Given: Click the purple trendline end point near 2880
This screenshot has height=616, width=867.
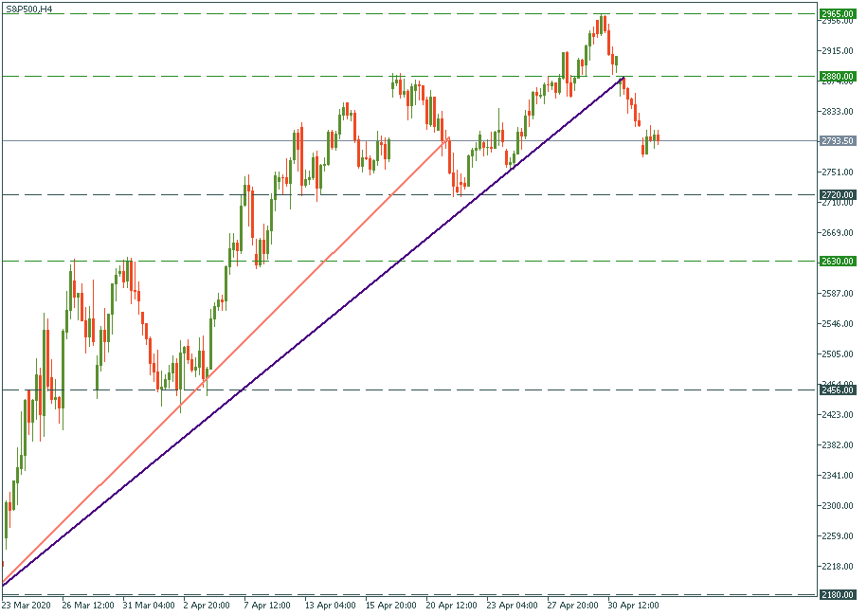Looking at the screenshot, I should coord(623,78).
